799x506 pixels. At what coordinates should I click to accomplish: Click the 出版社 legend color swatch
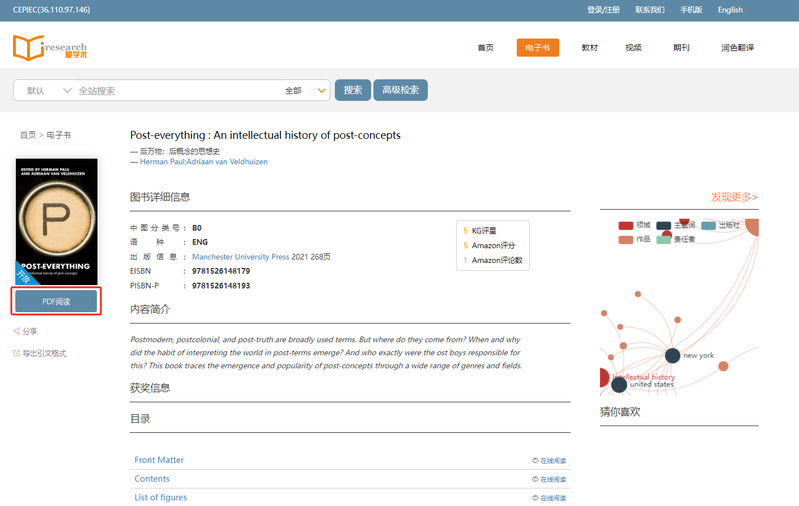708,226
